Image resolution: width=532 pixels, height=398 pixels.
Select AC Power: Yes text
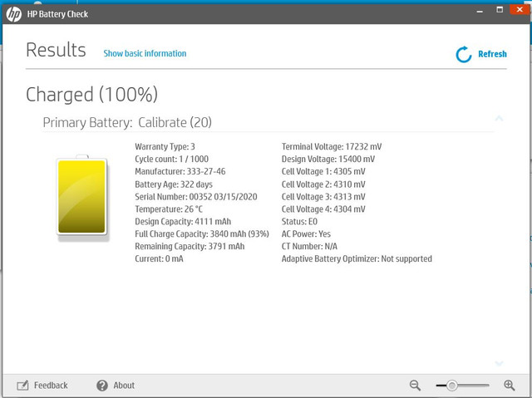(x=306, y=234)
